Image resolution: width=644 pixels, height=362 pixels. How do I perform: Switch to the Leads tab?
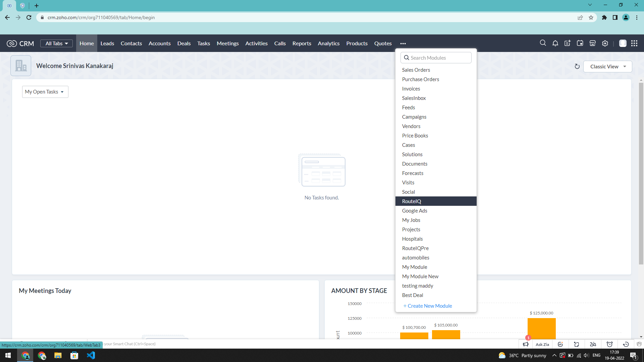107,44
